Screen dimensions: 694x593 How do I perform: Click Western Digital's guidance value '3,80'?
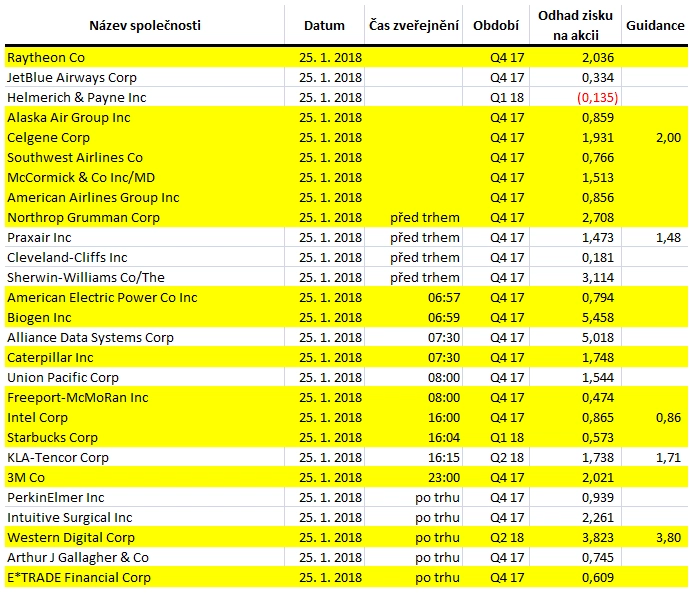point(668,538)
